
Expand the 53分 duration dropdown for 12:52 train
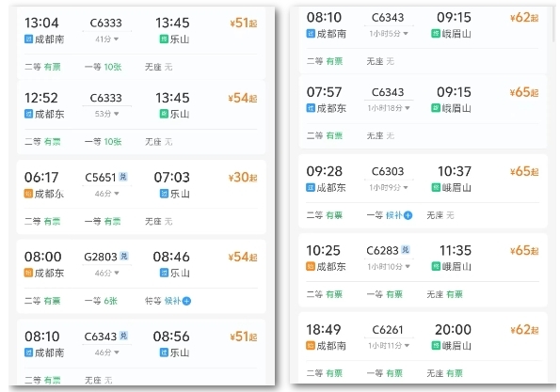click(x=106, y=114)
